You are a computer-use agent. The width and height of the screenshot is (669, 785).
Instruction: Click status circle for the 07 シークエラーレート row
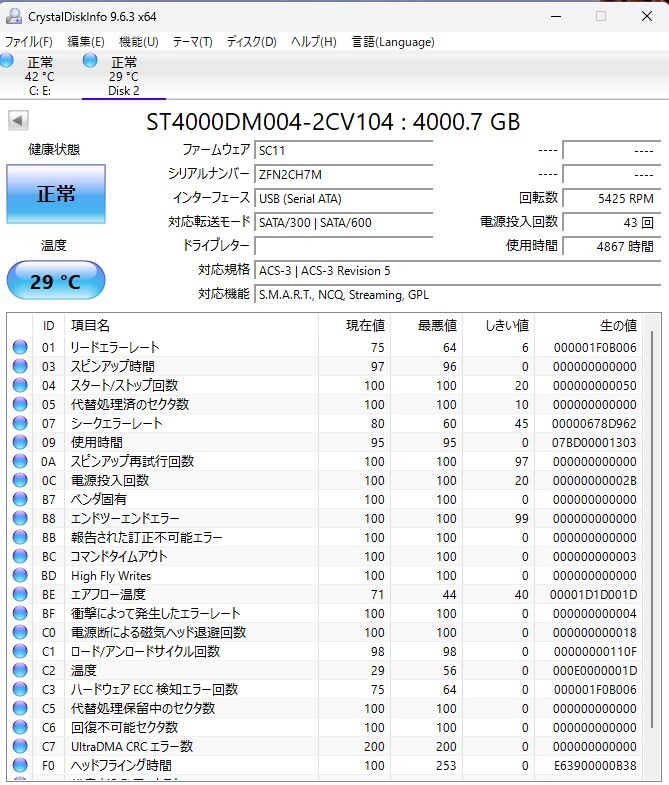coord(20,423)
